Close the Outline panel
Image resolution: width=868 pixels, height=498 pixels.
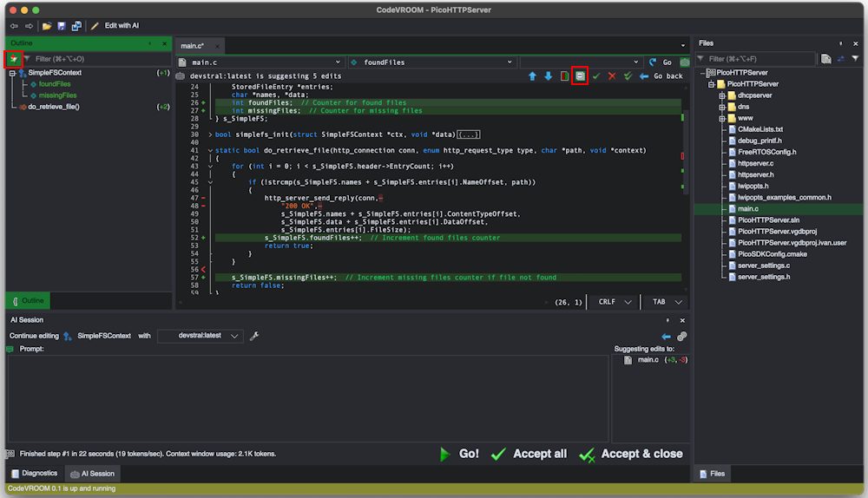click(x=164, y=43)
